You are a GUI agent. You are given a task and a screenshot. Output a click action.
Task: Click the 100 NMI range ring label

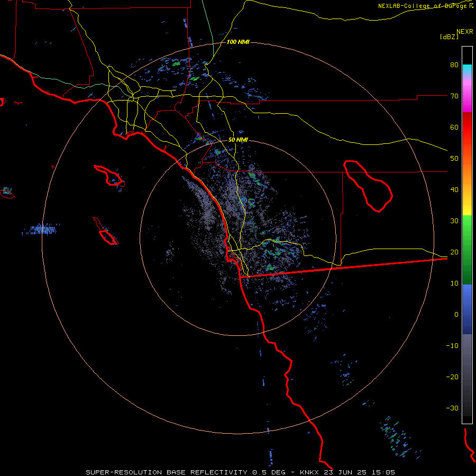(238, 42)
